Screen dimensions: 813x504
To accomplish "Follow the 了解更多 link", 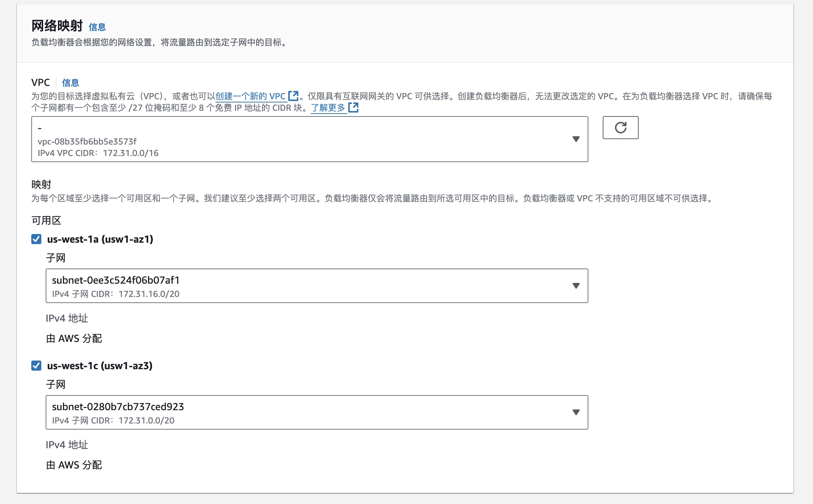I will [328, 108].
